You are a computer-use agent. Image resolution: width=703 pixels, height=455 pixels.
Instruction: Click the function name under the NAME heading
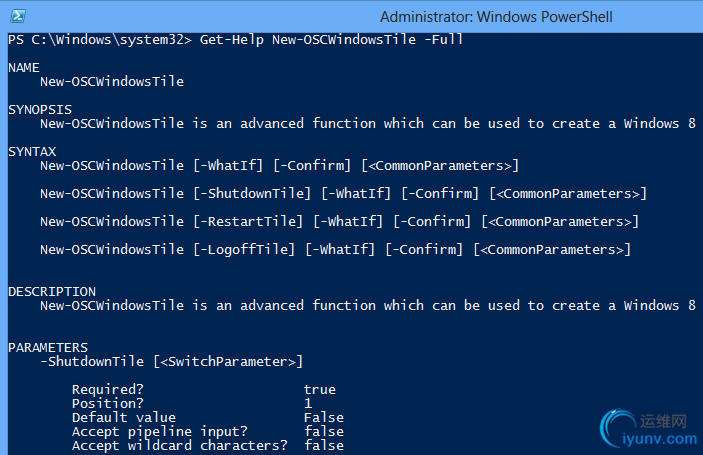point(112,81)
